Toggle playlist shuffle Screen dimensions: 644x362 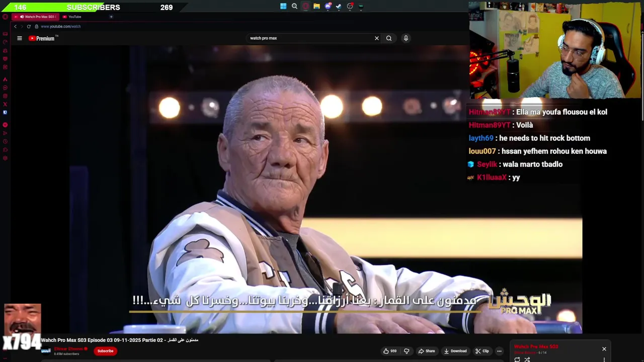(x=527, y=359)
